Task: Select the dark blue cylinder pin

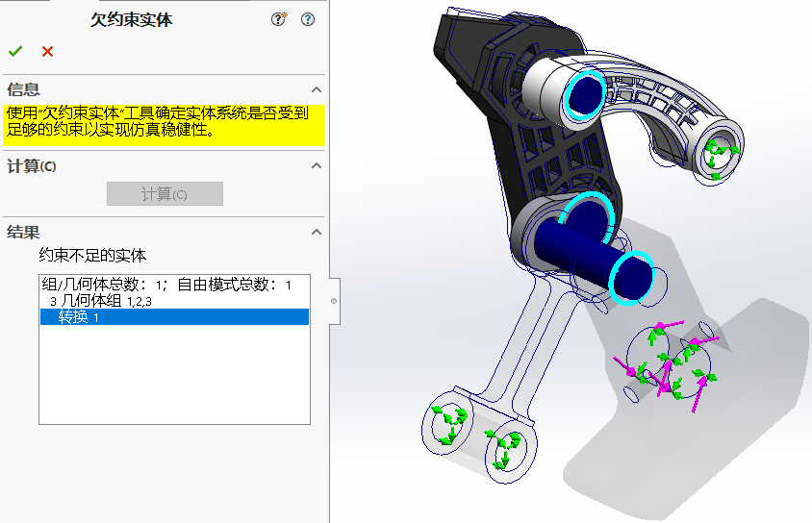Action: click(577, 252)
